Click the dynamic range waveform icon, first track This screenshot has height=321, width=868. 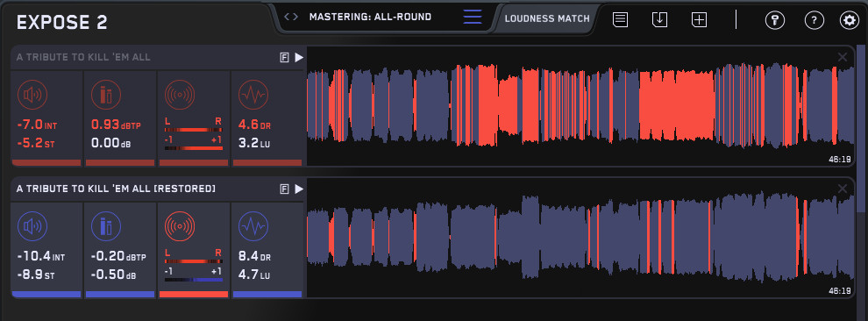(x=253, y=95)
